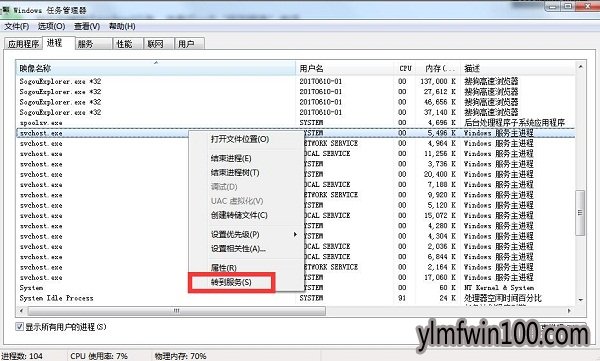Open the 帮助(H) menu

[x=122, y=26]
